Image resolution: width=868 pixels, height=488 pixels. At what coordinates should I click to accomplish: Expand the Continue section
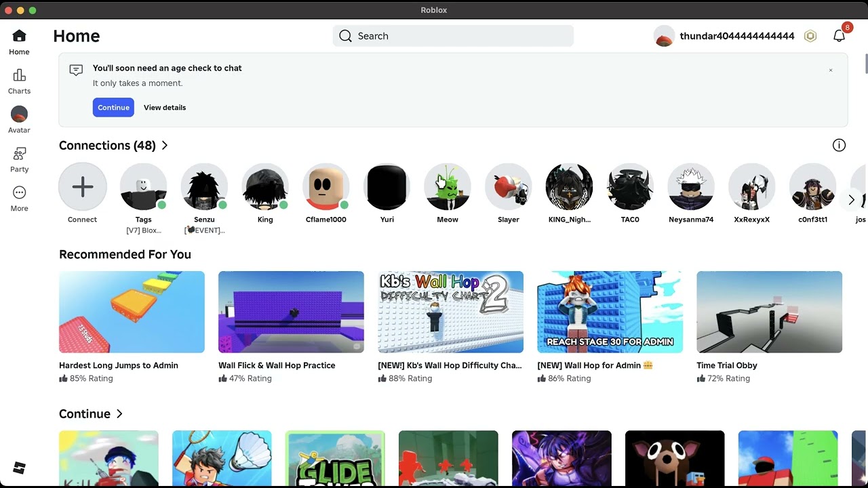[91, 413]
